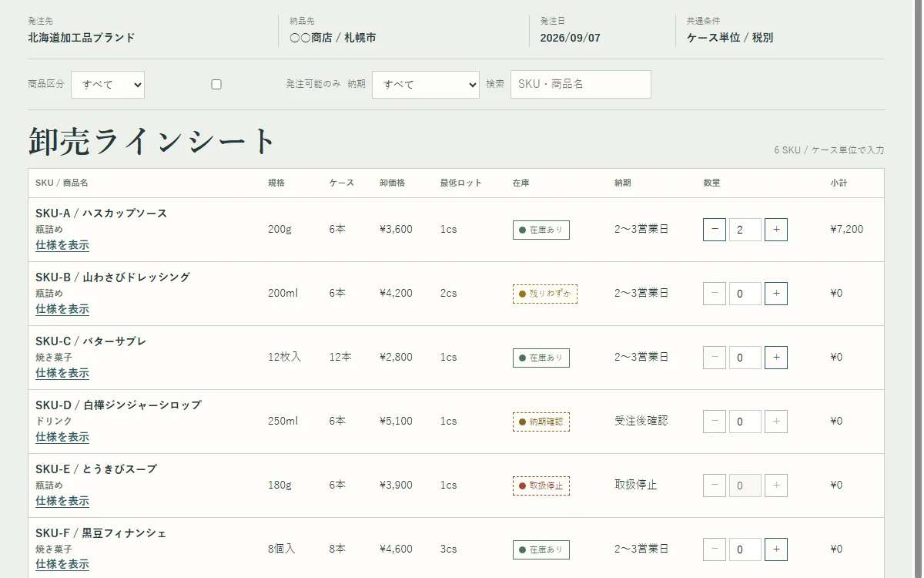Click the 3cs minimum lot for SKU-F
The image size is (924, 578).
(x=449, y=549)
